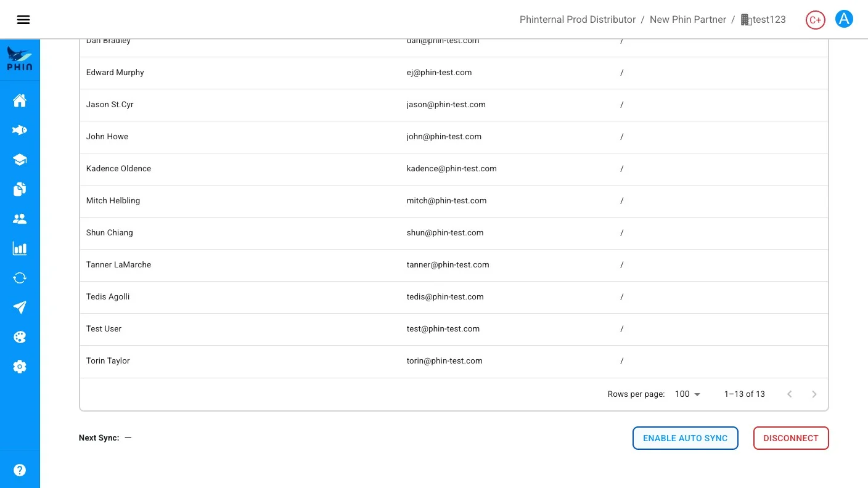Open the training graduation cap icon
868x488 pixels.
click(20, 160)
